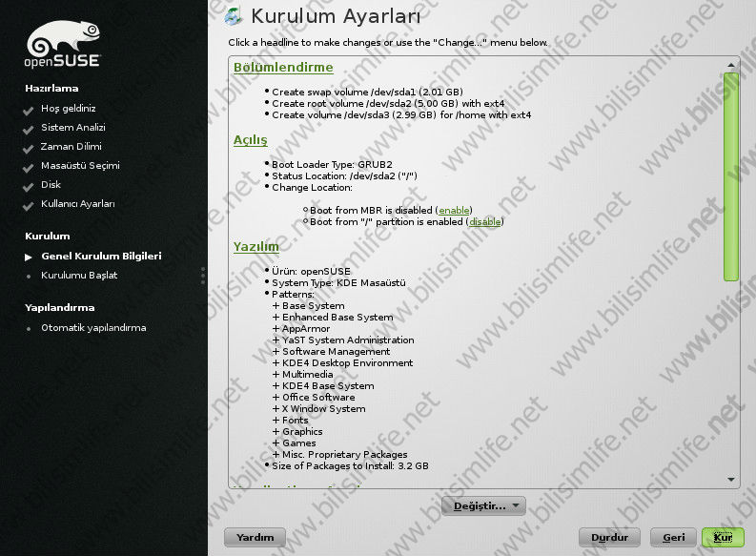This screenshot has width=756, height=556.
Task: Click checkmark icon beside Masaüstü Seçimi
Action: click(x=28, y=167)
